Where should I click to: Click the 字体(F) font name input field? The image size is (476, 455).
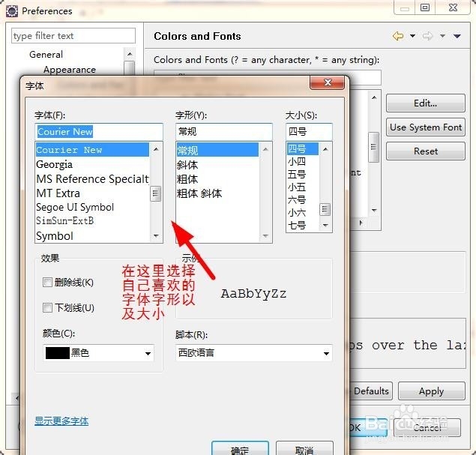click(x=99, y=132)
